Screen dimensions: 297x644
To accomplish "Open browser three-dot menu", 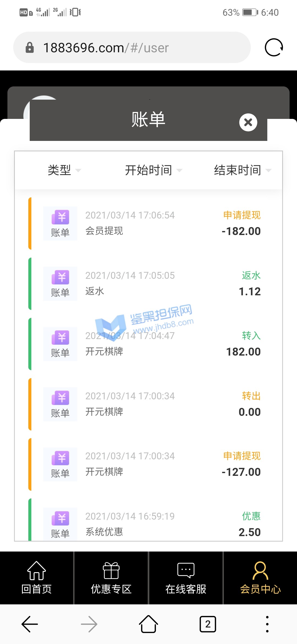I will (267, 624).
